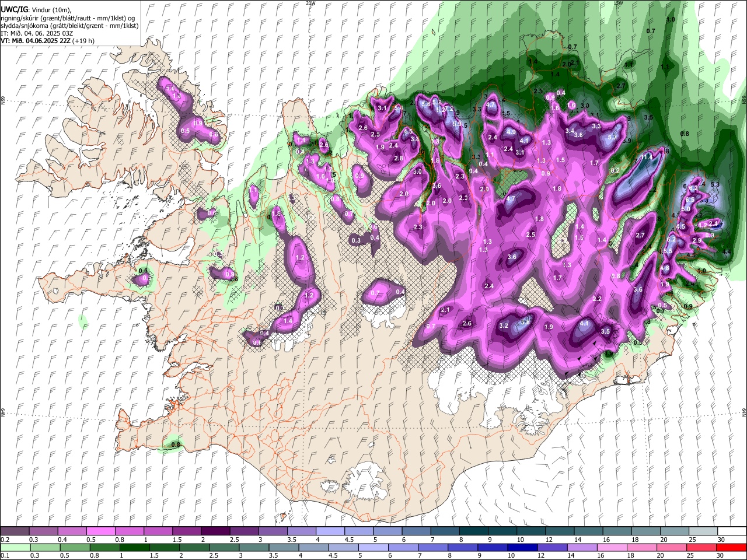Select the deep blue 10–12 swatch in lower legend
The height and width of the screenshot is (560, 747).
pyautogui.click(x=521, y=547)
